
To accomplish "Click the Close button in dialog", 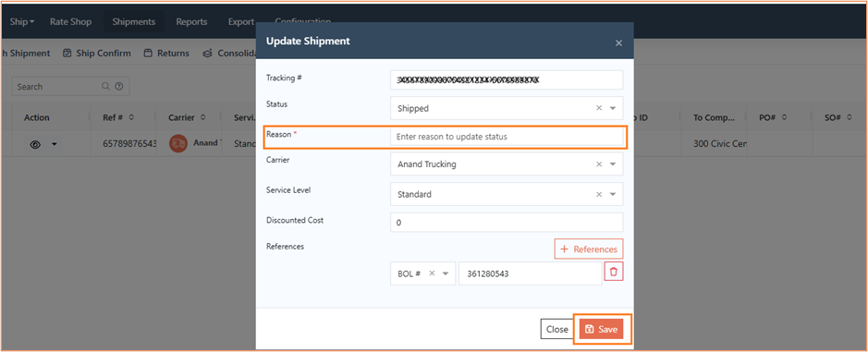I will pos(556,329).
